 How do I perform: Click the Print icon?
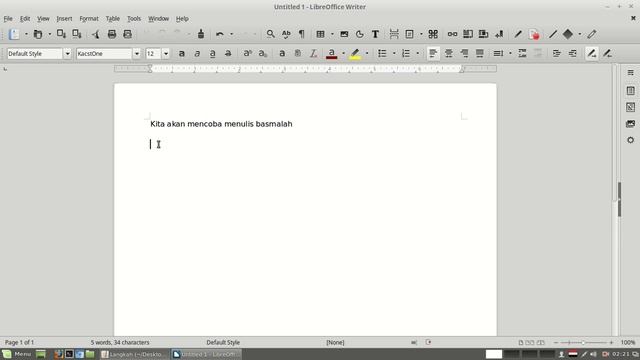tap(111, 34)
